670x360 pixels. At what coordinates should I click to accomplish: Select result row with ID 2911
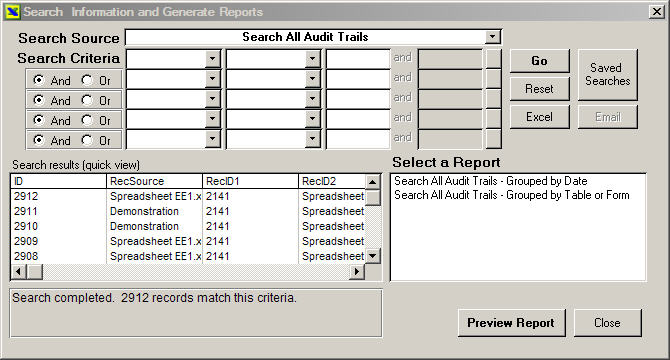[x=188, y=211]
